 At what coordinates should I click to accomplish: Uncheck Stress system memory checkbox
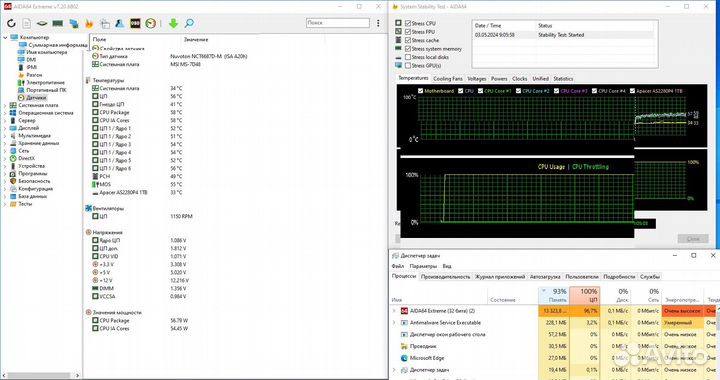(408, 49)
